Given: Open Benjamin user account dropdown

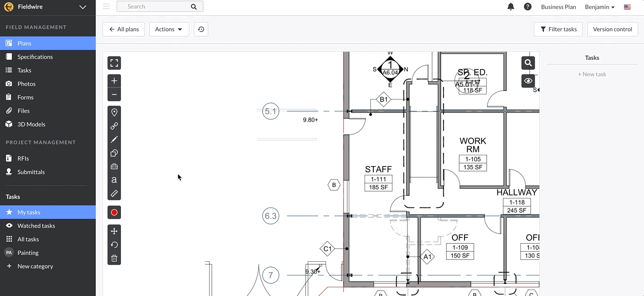Looking at the screenshot, I should [x=599, y=7].
